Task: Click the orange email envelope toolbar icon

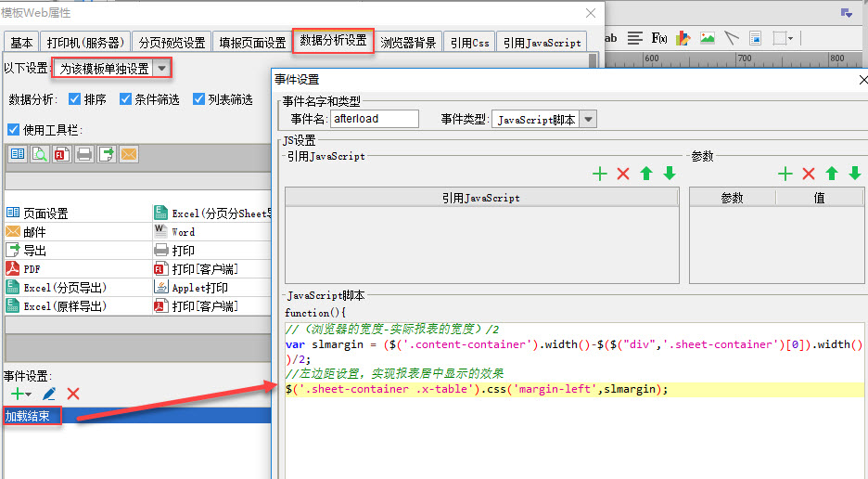Action: pos(128,154)
